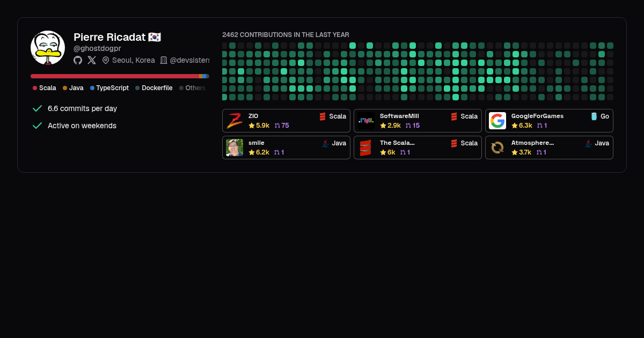Image resolution: width=644 pixels, height=338 pixels.
Task: Click the checkmark next to 6.6 commits per day
Action: (37, 108)
